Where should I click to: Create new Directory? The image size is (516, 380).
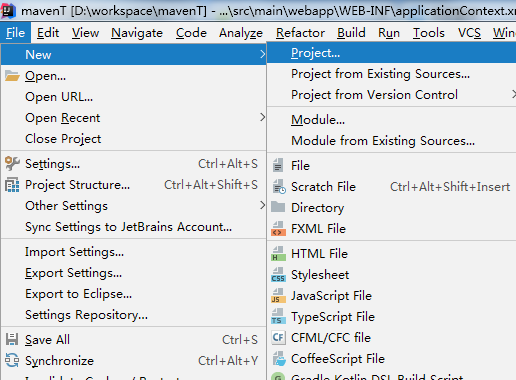tap(392, 208)
